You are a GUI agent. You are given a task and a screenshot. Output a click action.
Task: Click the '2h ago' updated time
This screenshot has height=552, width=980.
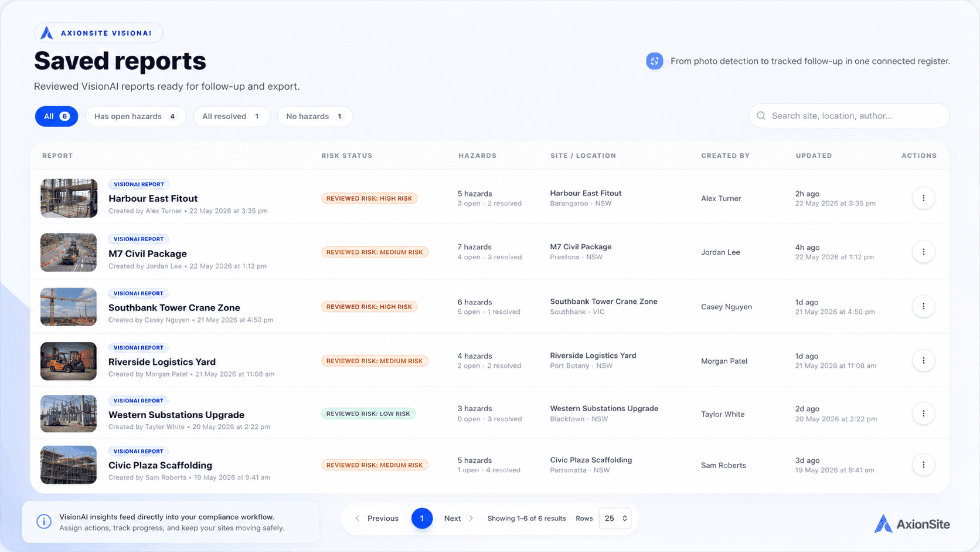(807, 194)
